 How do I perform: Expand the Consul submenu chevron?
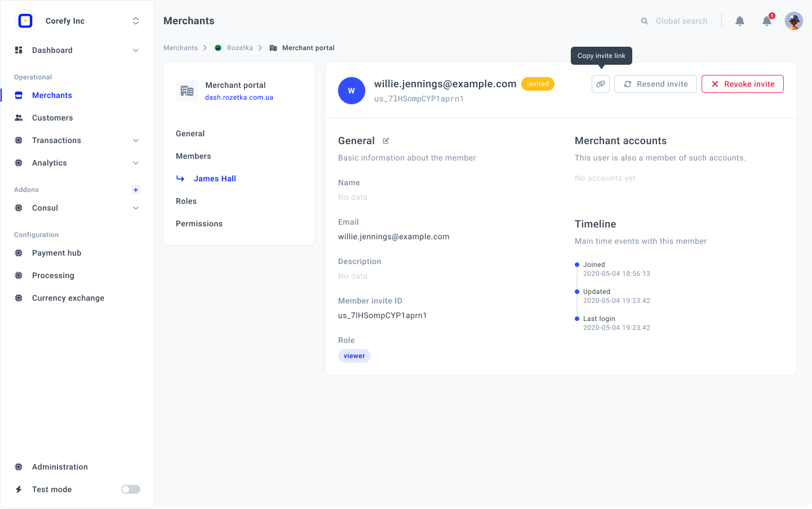pyautogui.click(x=136, y=208)
